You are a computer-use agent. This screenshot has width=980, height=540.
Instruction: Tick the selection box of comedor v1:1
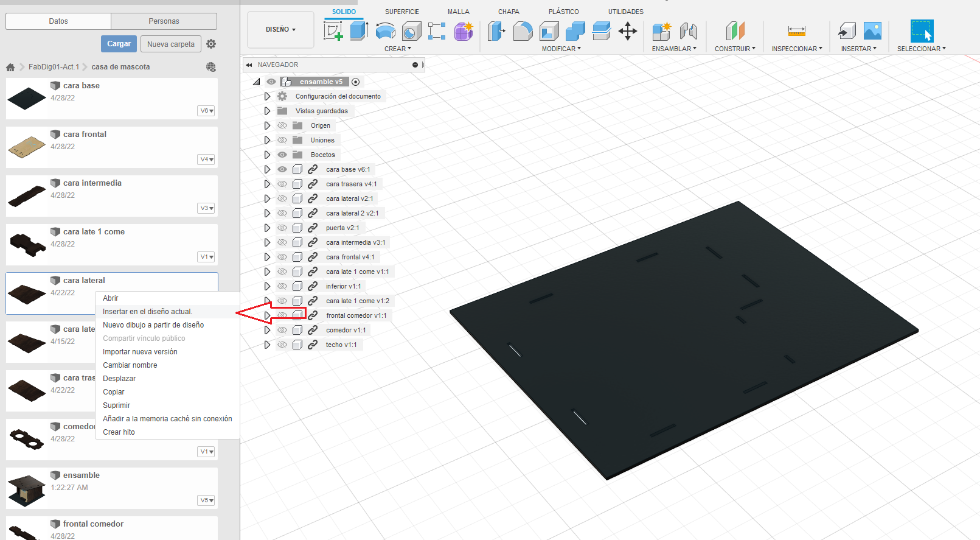(x=297, y=330)
